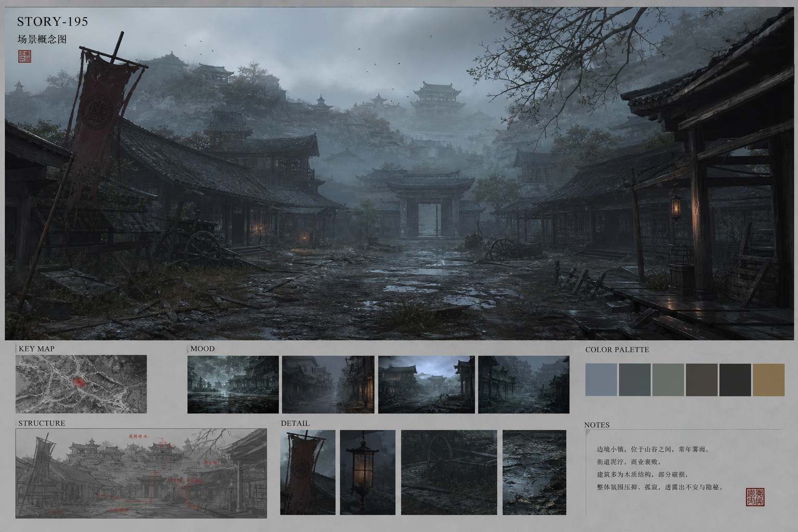Click the NOTES heading

[597, 425]
